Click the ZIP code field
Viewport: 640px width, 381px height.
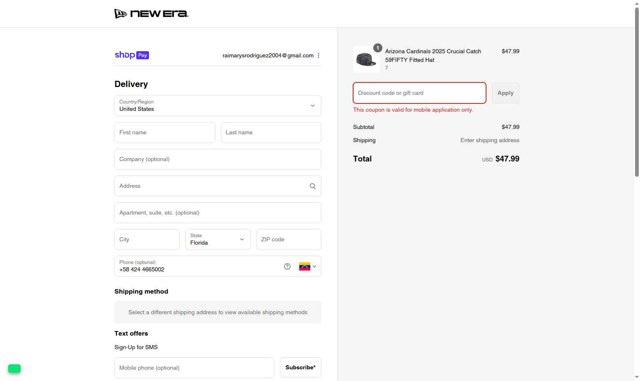(x=289, y=239)
